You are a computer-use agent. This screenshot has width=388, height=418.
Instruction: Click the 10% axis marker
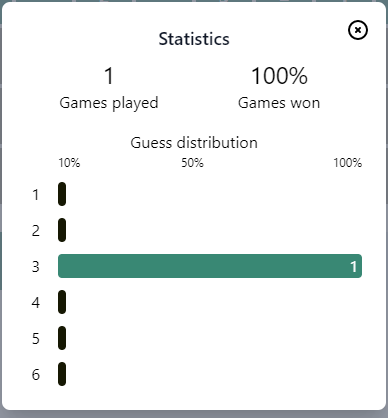pyautogui.click(x=69, y=163)
